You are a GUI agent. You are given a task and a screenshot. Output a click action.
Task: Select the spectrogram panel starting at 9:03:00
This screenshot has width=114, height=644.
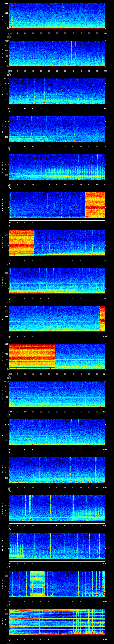[57, 91]
